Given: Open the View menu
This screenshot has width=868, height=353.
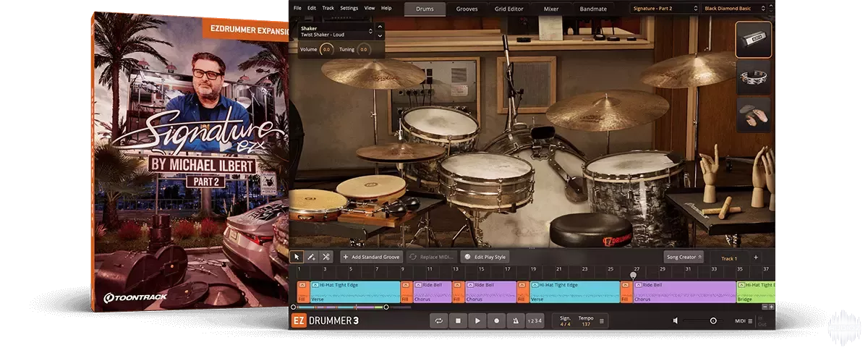Looking at the screenshot, I should point(370,8).
